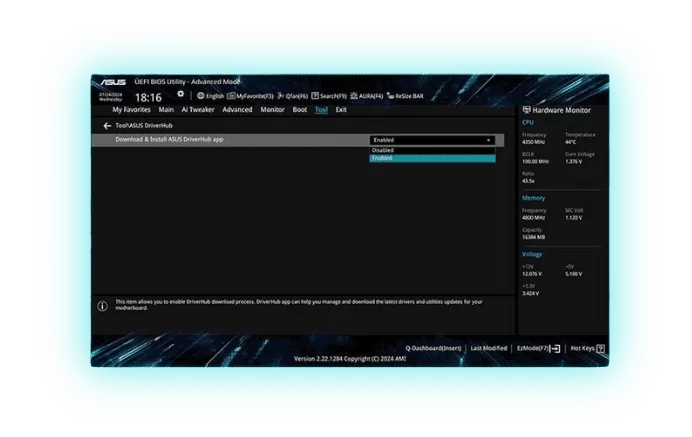The image size is (692, 437).
Task: Click the EzMode(F7) switch icon
Action: click(x=555, y=348)
